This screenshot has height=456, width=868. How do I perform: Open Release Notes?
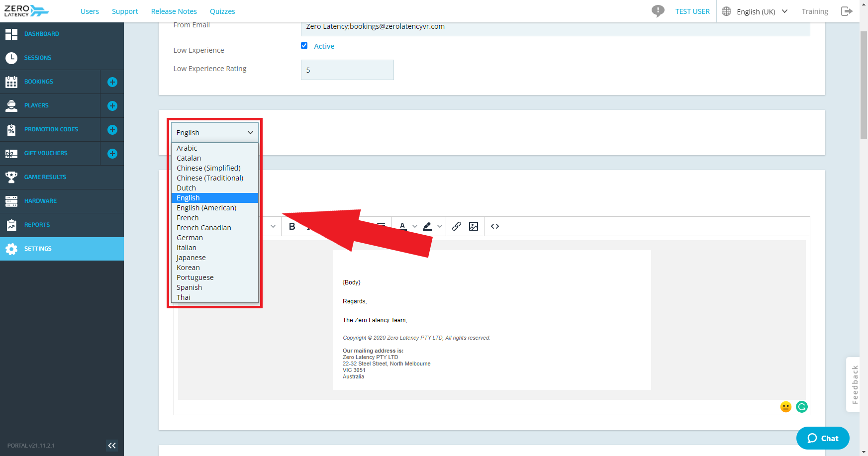click(x=174, y=11)
